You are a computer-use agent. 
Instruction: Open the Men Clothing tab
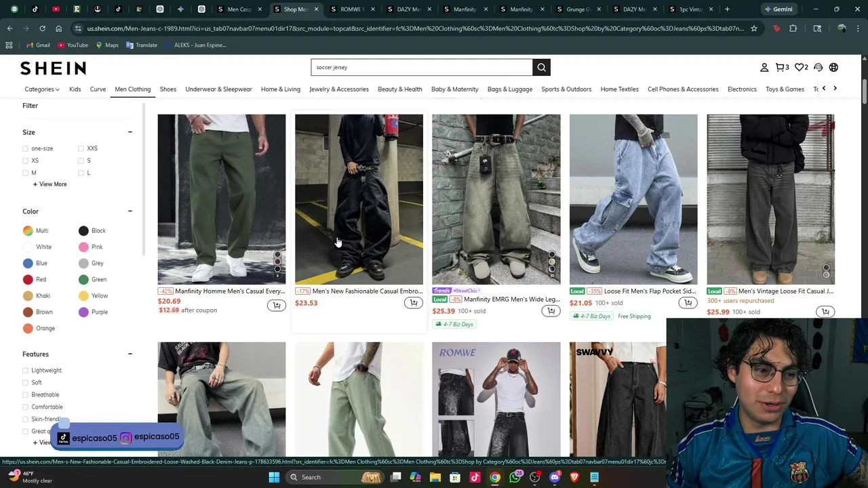133,89
